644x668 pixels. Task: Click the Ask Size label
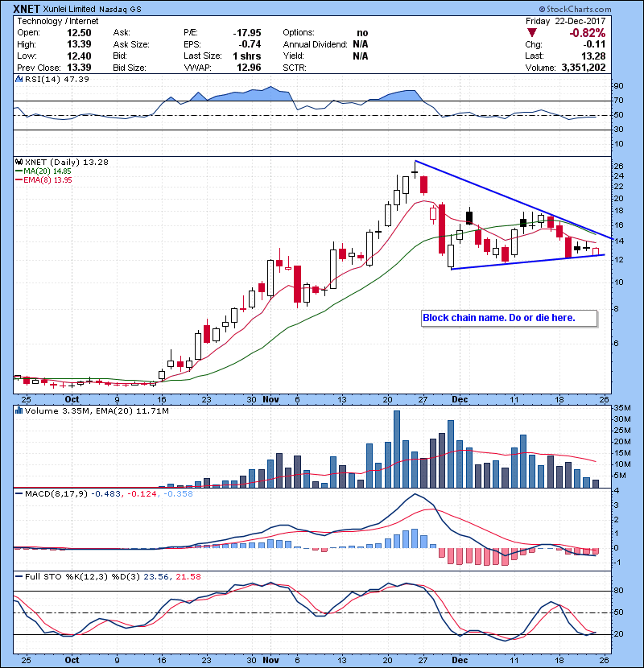click(x=131, y=44)
